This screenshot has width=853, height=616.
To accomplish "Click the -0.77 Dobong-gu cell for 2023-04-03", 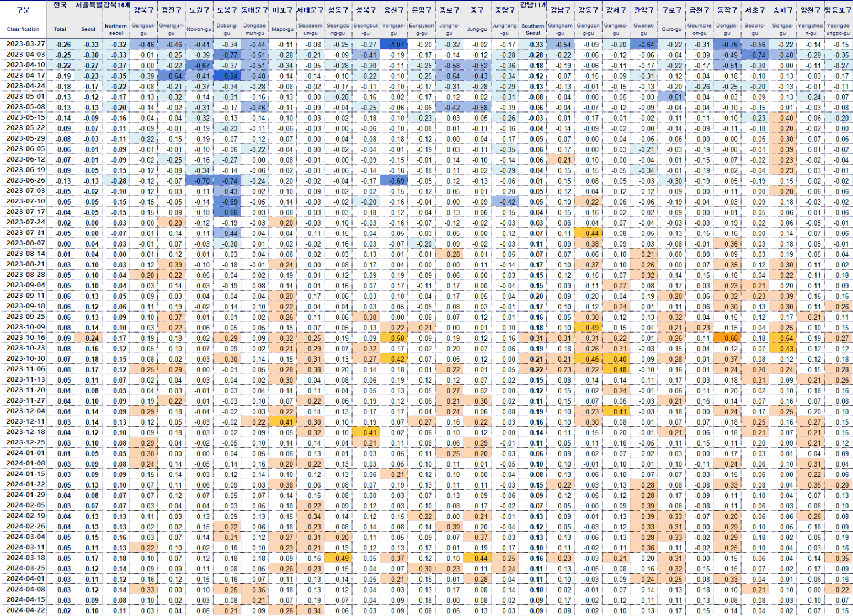I will [x=227, y=55].
